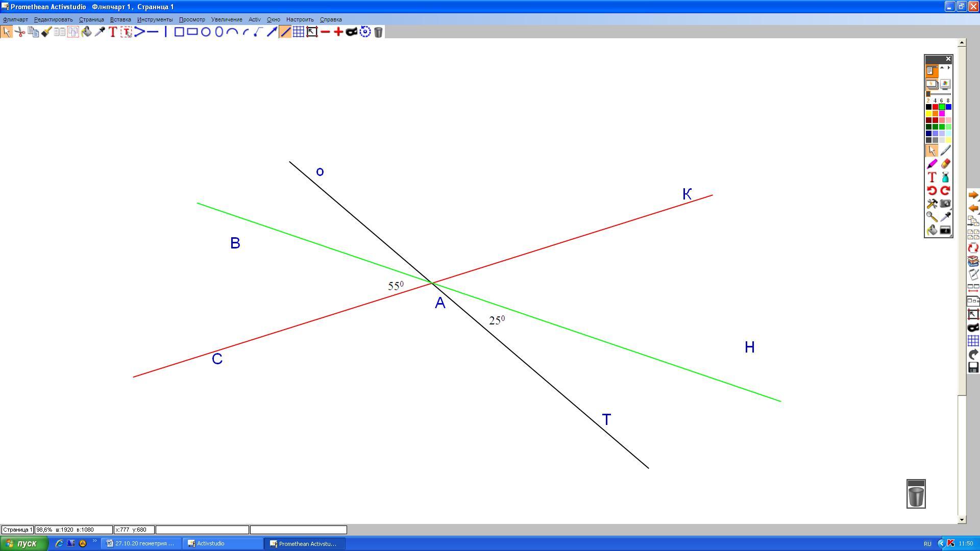The image size is (980, 551).
Task: Click the trash bin icon in top toolbar
Action: pyautogui.click(x=378, y=32)
